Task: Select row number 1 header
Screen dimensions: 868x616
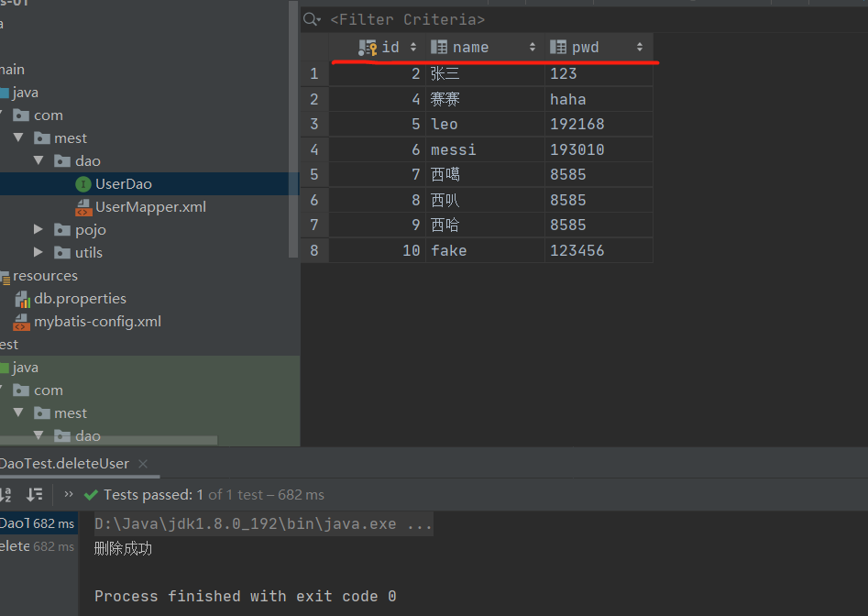Action: coord(314,73)
